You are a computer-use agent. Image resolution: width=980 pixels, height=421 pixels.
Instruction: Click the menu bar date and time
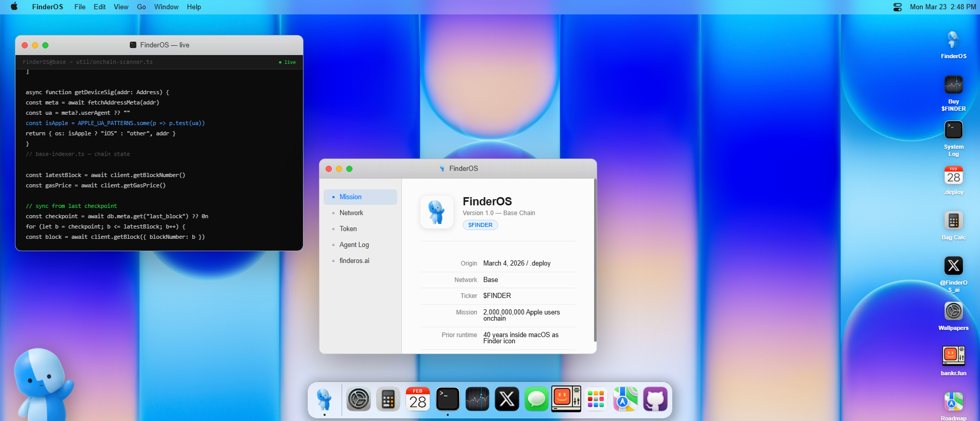(x=943, y=7)
